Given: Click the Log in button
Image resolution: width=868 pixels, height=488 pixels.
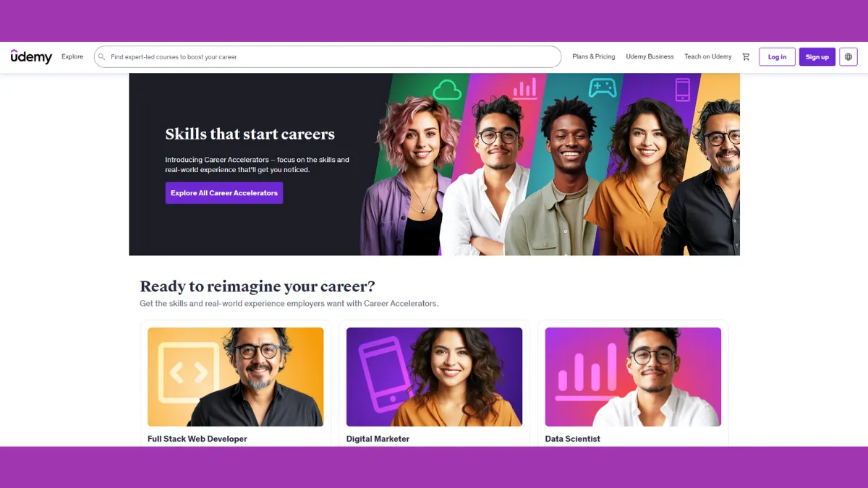Looking at the screenshot, I should coord(777,57).
